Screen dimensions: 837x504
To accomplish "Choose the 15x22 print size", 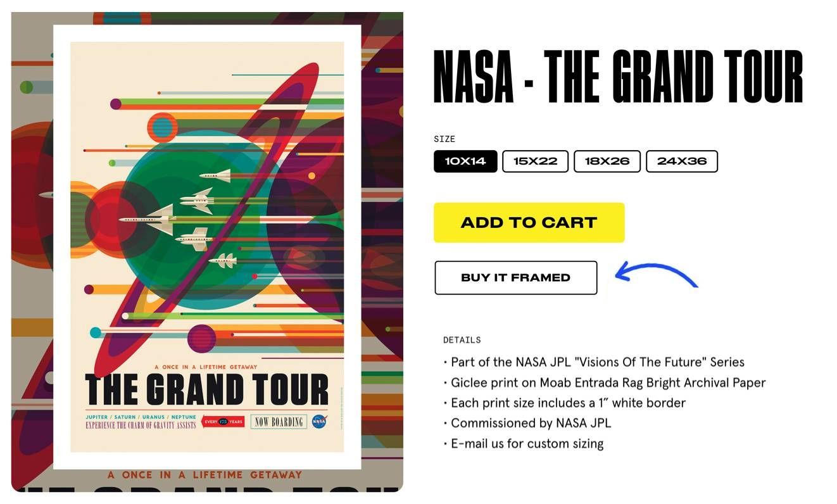I will (535, 161).
